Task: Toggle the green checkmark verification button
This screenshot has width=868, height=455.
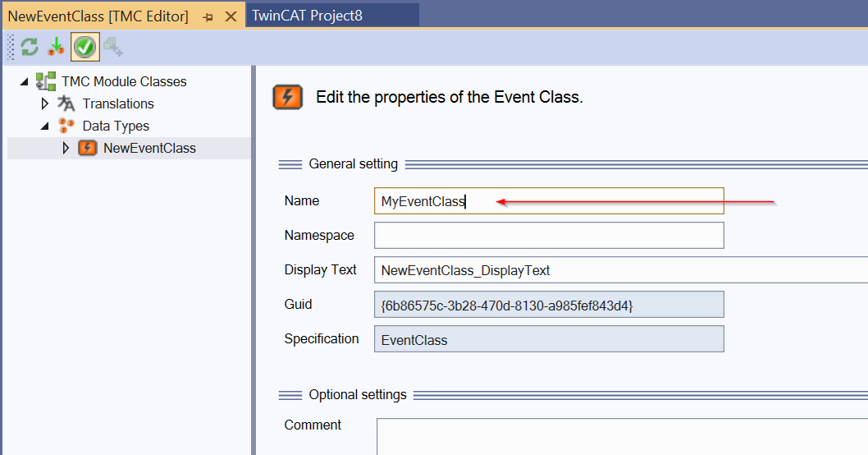Action: (x=85, y=47)
